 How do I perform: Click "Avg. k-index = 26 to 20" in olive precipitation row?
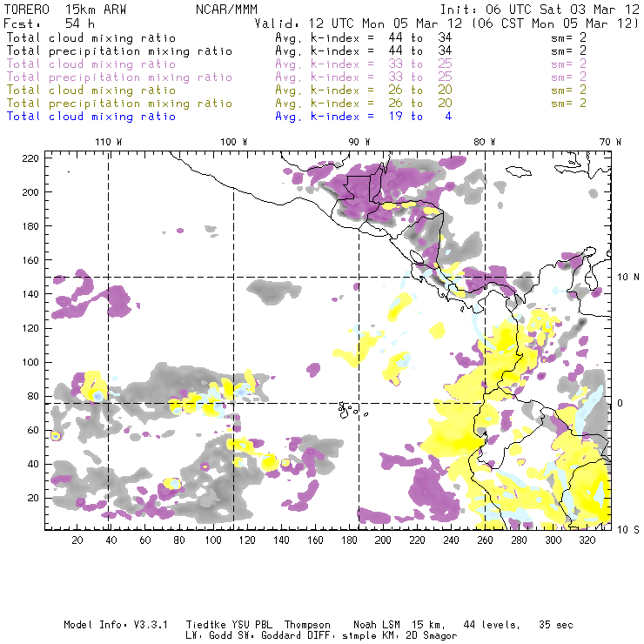click(364, 104)
